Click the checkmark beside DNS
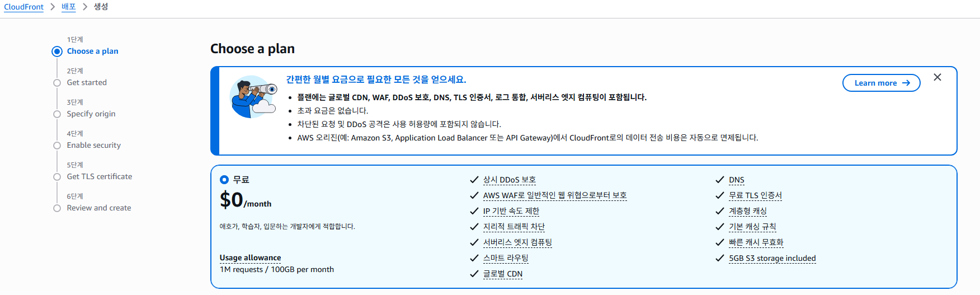 pos(720,180)
